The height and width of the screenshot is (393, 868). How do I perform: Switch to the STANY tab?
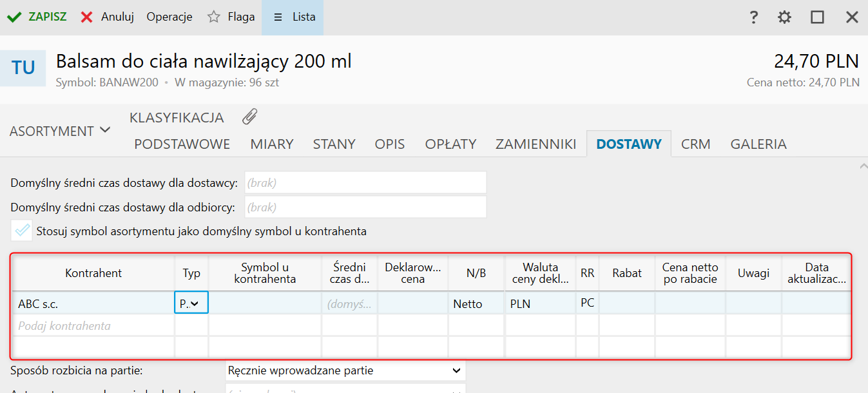(x=334, y=144)
